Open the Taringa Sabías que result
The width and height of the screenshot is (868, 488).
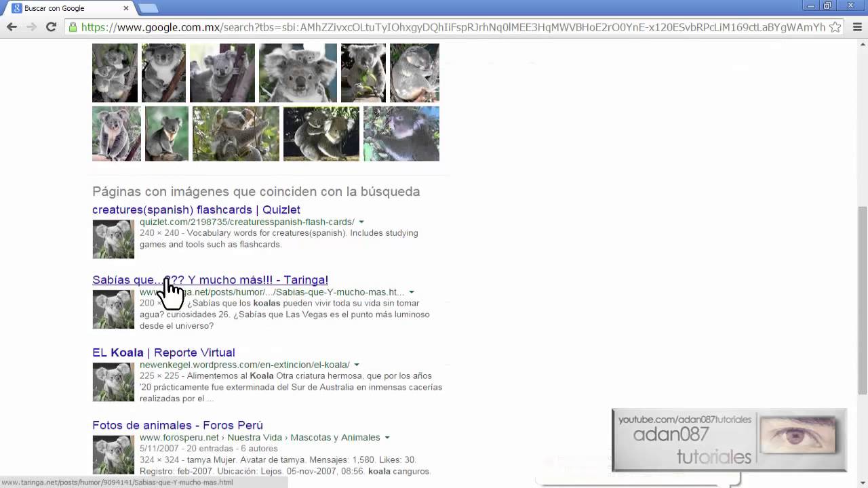[x=210, y=280]
